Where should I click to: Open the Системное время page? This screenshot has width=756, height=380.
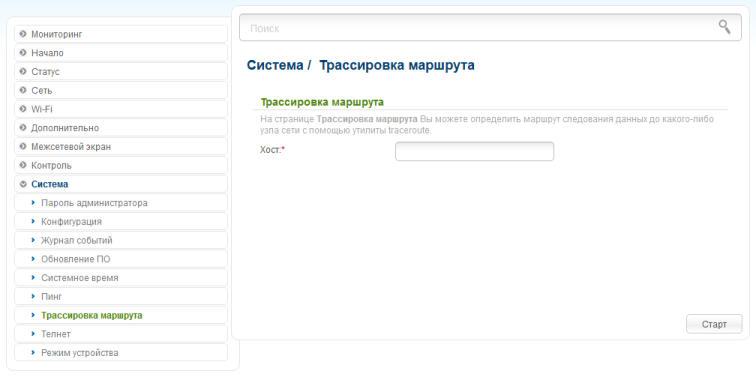tap(121, 278)
